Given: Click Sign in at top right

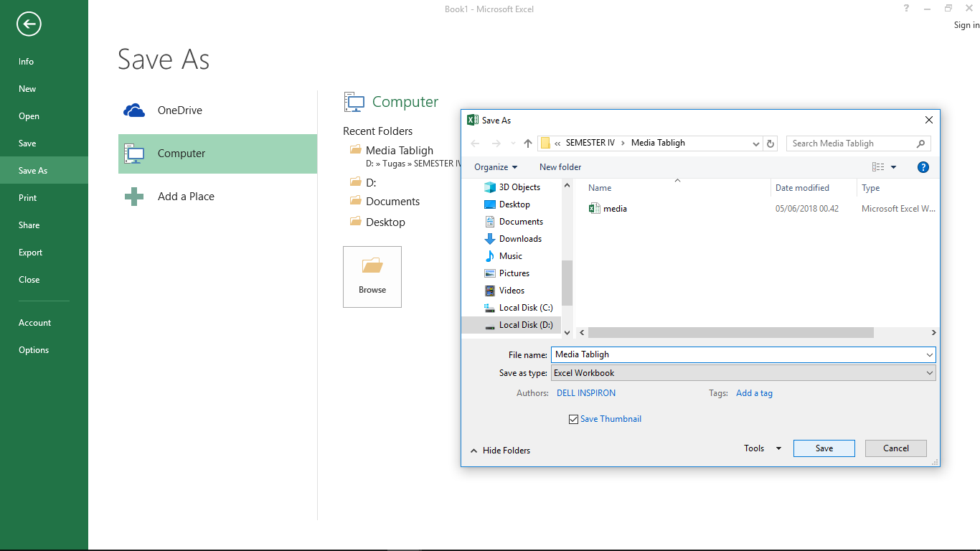Looking at the screenshot, I should [x=966, y=25].
